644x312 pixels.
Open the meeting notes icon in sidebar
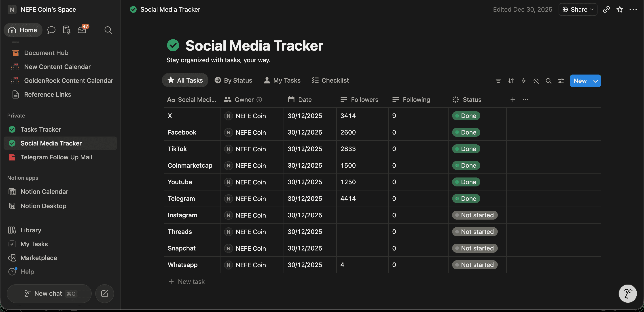click(x=66, y=30)
